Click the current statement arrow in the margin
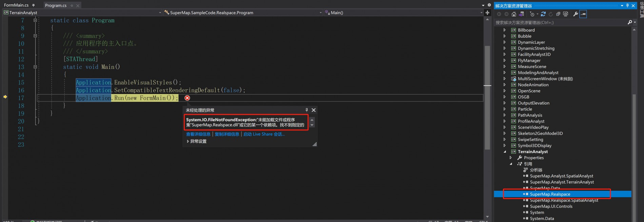644x222 pixels. [5, 97]
